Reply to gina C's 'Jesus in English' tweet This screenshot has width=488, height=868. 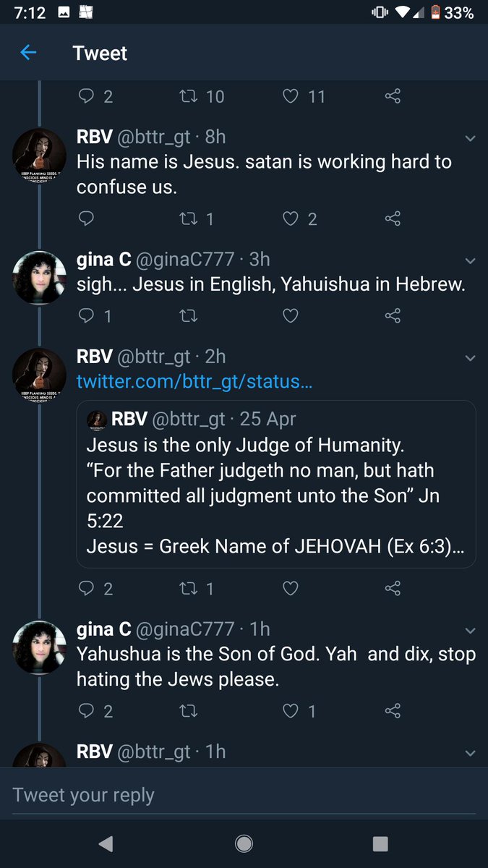click(86, 316)
